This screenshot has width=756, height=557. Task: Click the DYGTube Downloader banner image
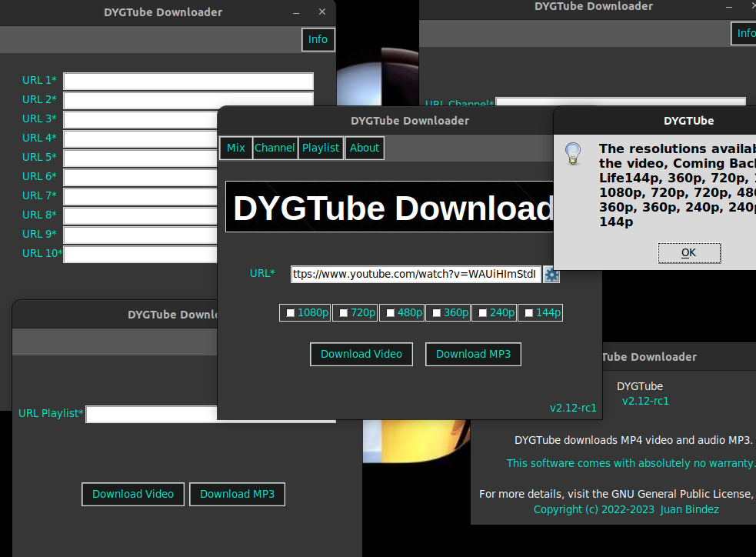[x=390, y=207]
